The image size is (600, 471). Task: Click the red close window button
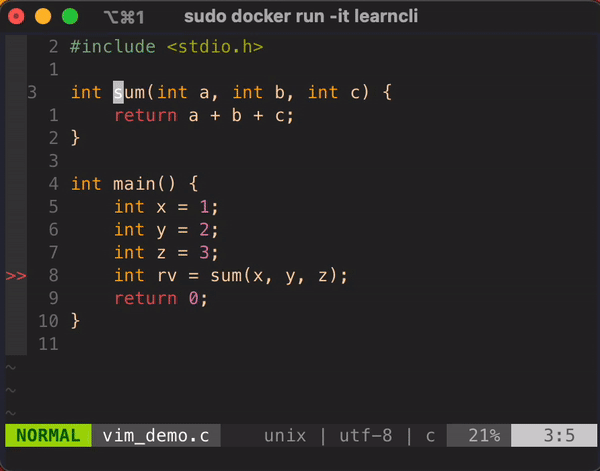pyautogui.click(x=16, y=16)
